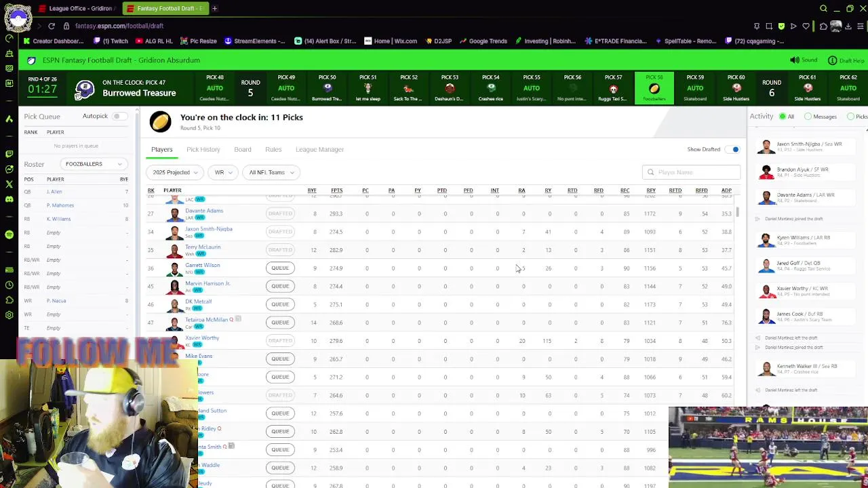Open the ad blocker shield icon
This screenshot has width=868, height=488.
click(781, 26)
